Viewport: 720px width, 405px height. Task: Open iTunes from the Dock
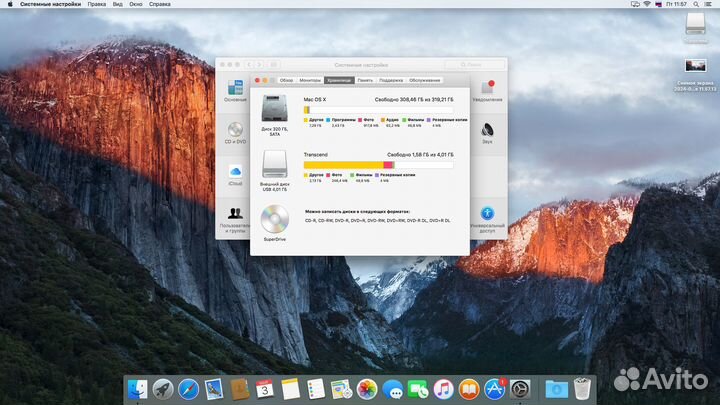click(443, 389)
